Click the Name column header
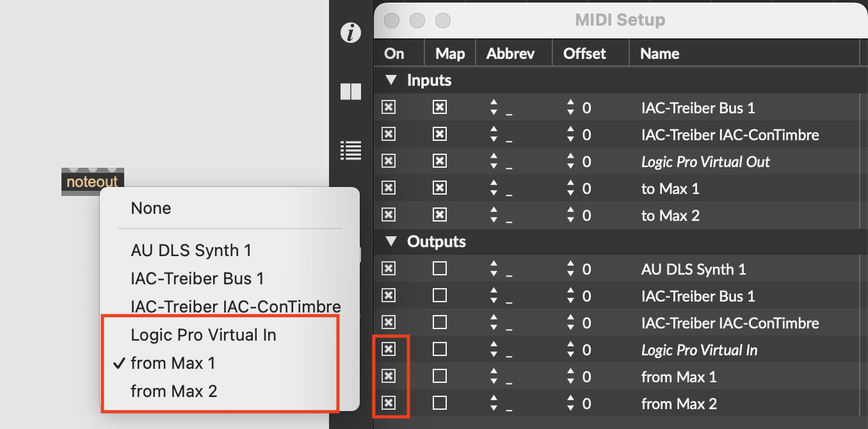 tap(744, 53)
